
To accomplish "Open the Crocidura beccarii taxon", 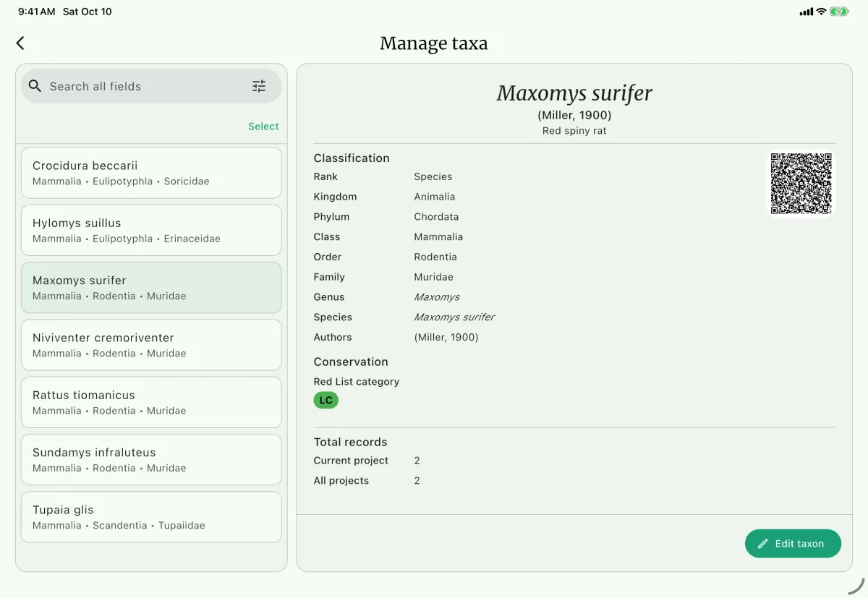I will pos(151,173).
